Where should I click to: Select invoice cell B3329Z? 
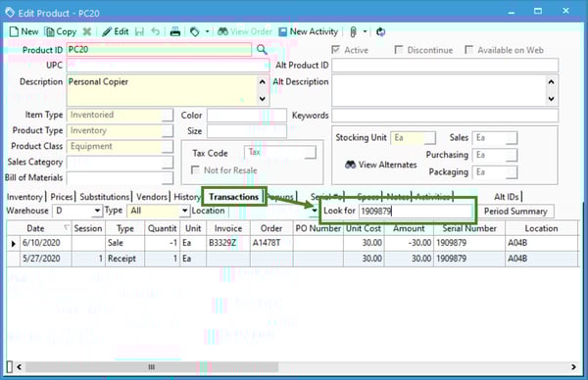[x=228, y=243]
